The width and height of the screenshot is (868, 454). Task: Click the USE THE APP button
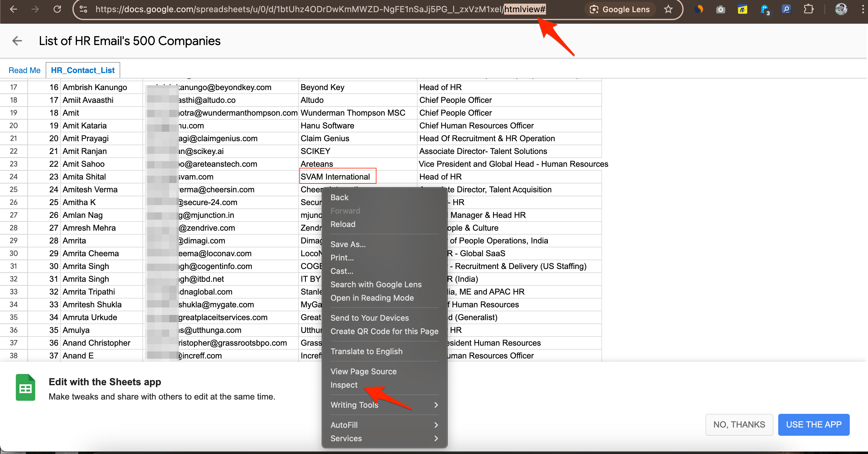(814, 425)
